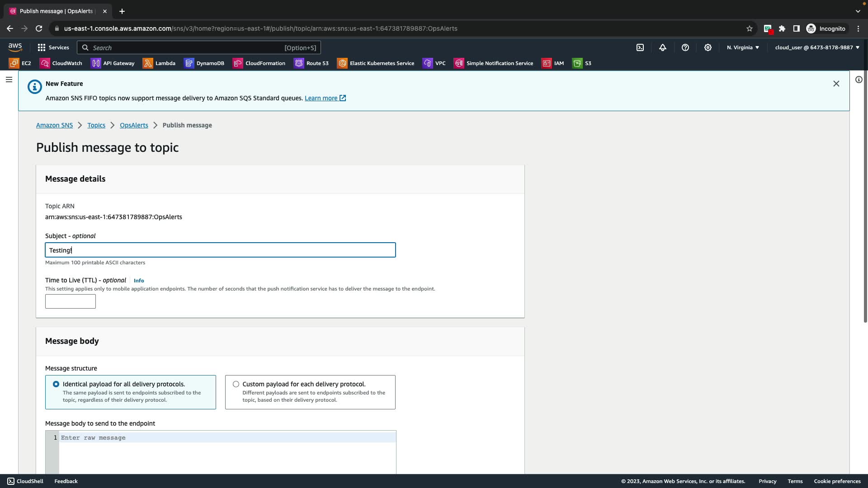Image resolution: width=868 pixels, height=488 pixels.
Task: Select Identical payload for all delivery protocols
Action: (56, 384)
